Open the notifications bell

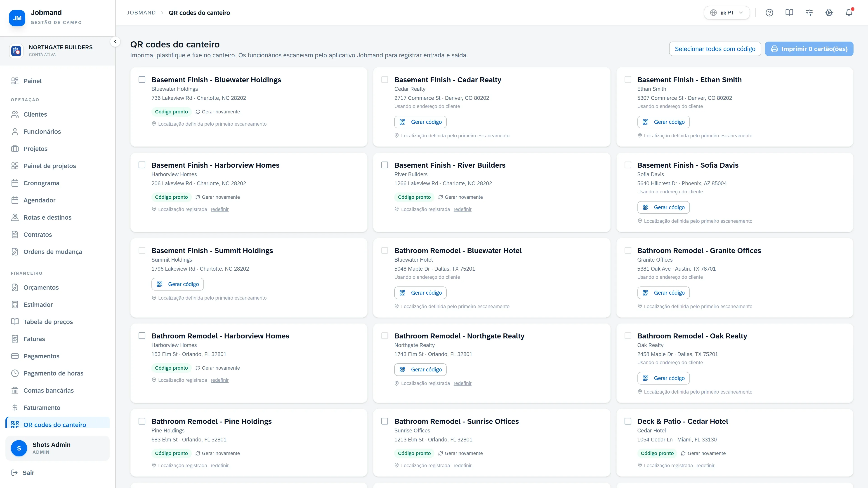pos(849,13)
